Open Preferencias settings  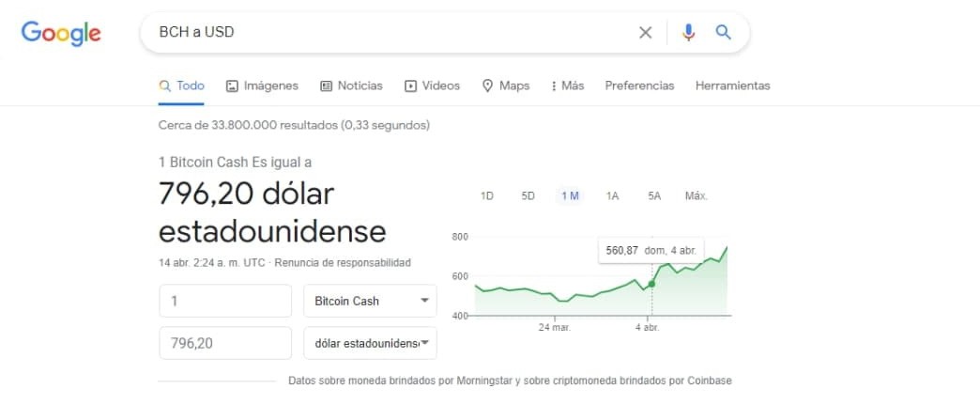[x=639, y=86]
